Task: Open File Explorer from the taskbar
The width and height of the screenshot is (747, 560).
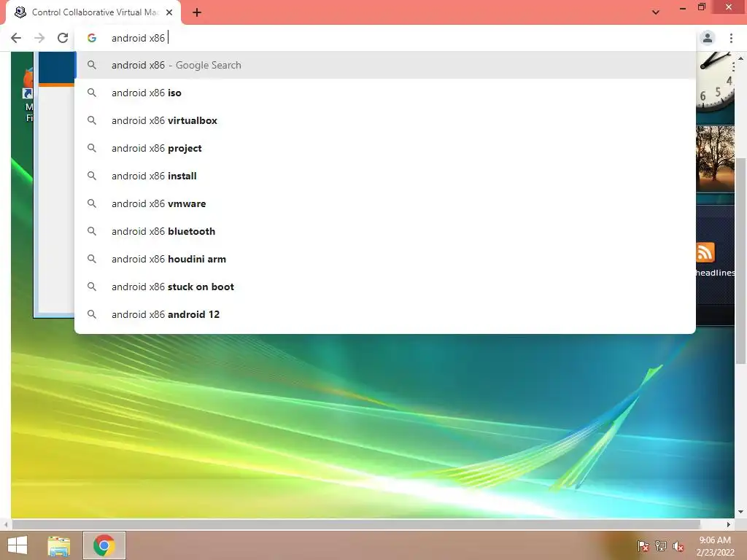Action: click(x=59, y=545)
